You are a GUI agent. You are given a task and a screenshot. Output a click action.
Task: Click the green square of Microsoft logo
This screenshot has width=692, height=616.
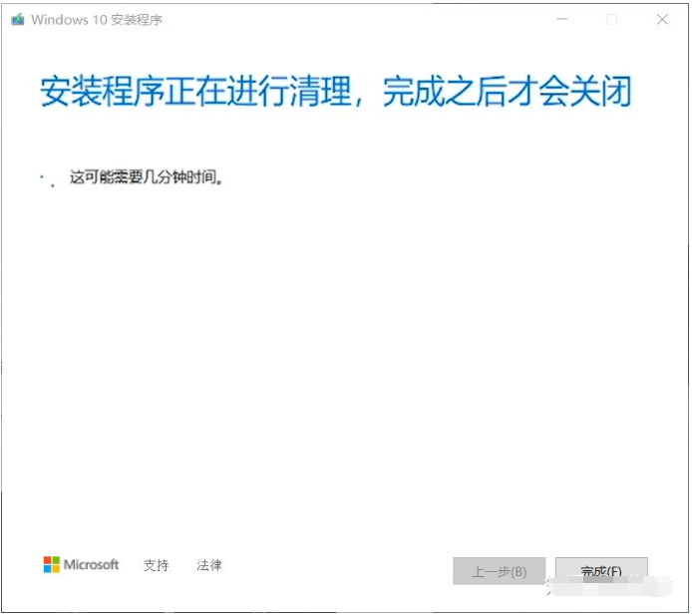pyautogui.click(x=56, y=560)
